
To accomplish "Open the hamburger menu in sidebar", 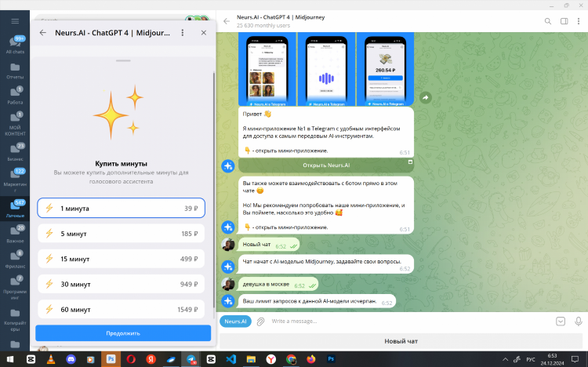I will click(15, 21).
